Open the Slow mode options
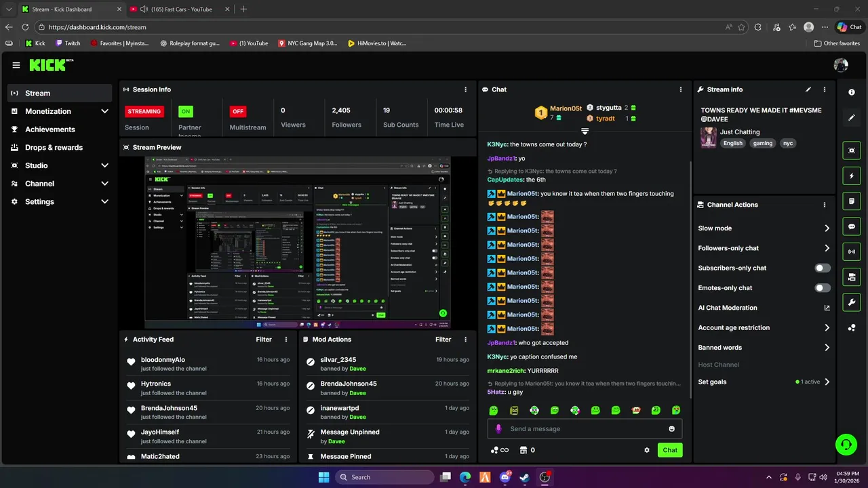The height and width of the screenshot is (488, 868). pos(764,228)
